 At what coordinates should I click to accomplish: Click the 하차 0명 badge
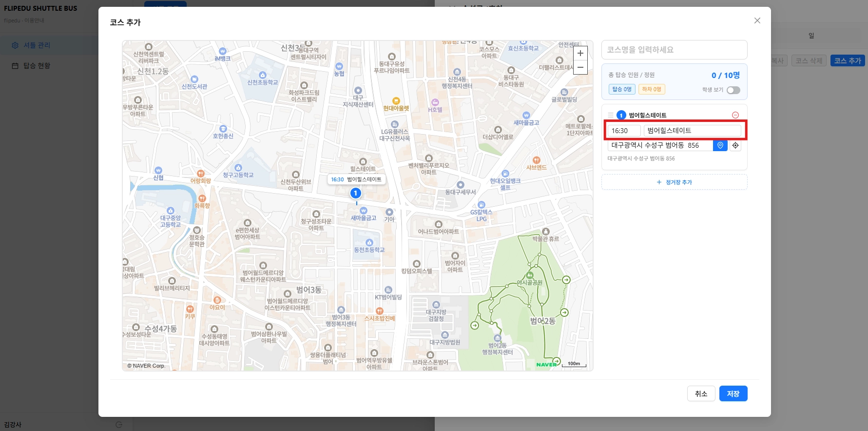[x=652, y=89]
